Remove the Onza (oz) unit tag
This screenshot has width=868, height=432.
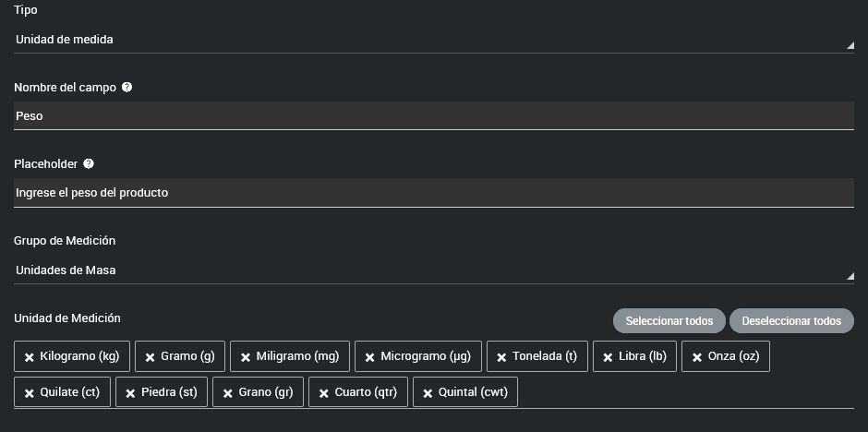coord(696,357)
